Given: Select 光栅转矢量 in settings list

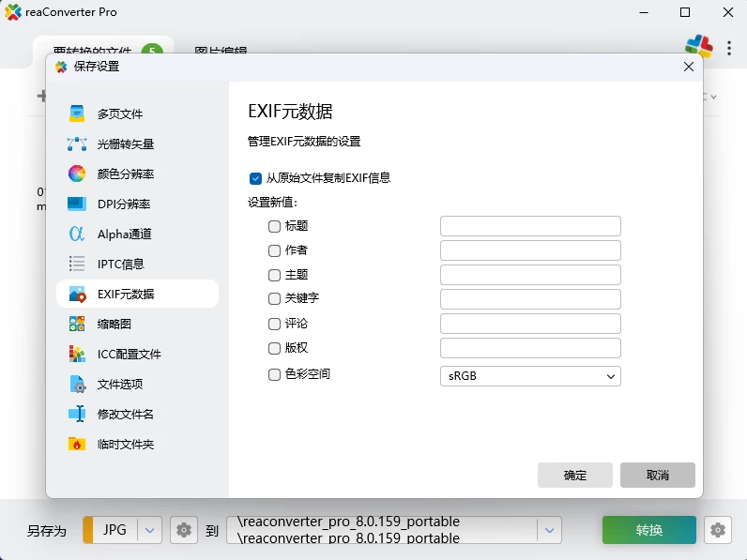Looking at the screenshot, I should [126, 144].
